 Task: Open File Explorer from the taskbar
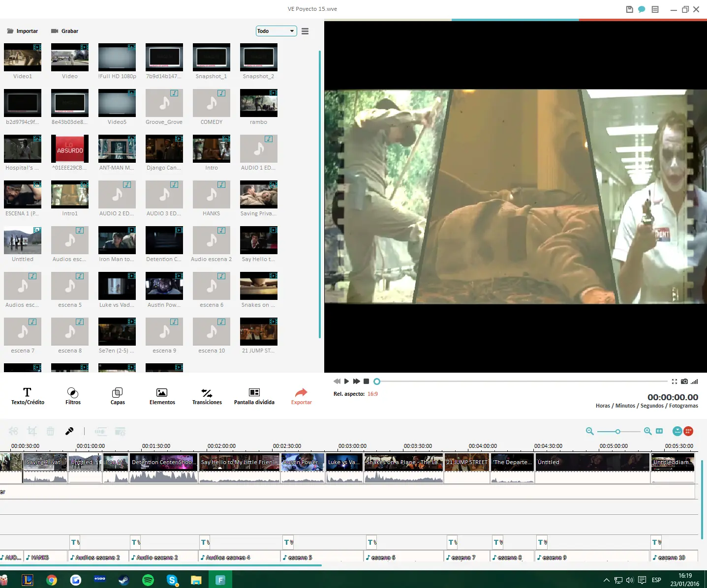196,580
